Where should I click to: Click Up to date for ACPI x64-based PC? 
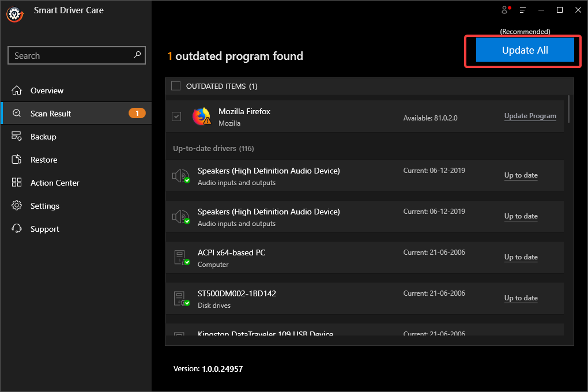(x=521, y=257)
